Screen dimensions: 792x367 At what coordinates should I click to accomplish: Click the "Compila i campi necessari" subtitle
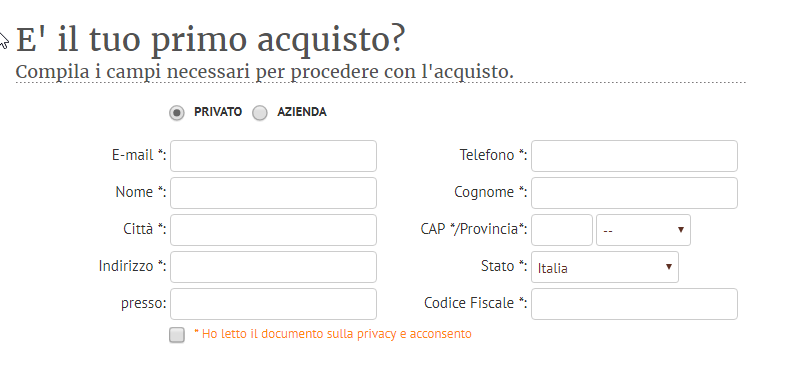coord(265,72)
